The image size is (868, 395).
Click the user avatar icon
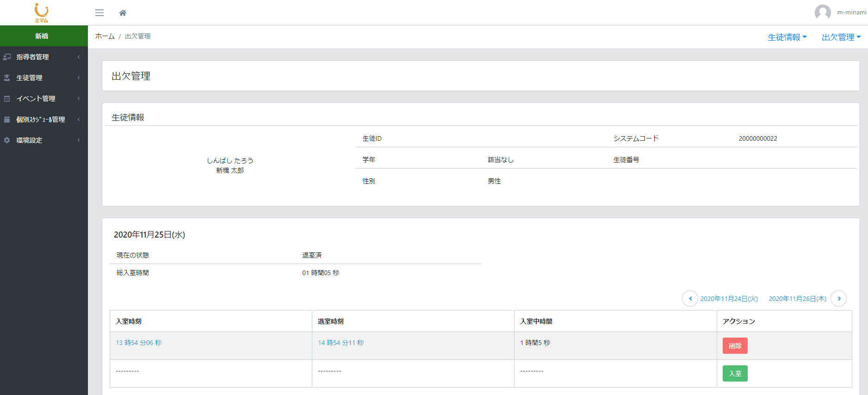(822, 13)
